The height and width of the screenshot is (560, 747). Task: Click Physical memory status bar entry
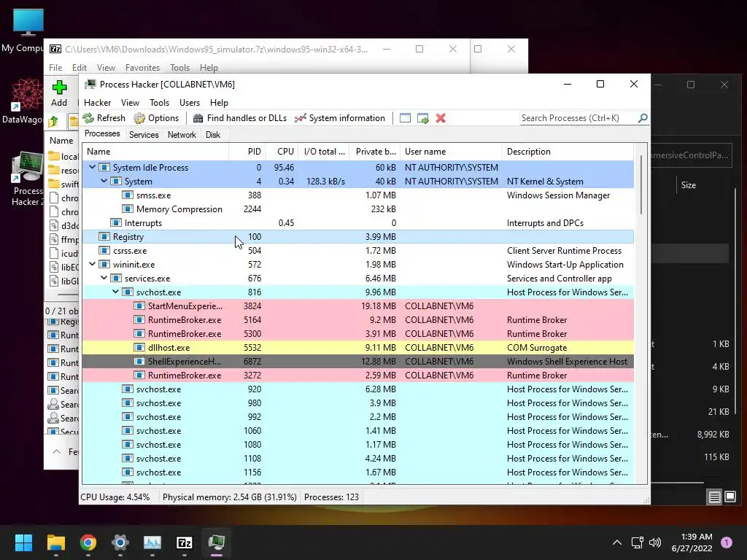(x=230, y=497)
